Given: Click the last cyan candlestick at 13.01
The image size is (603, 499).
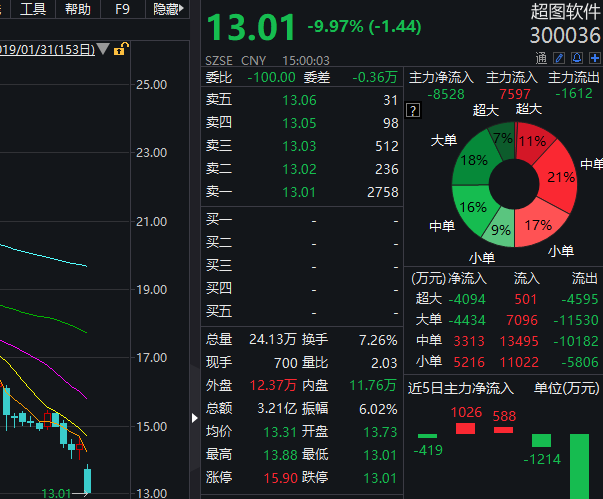Looking at the screenshot, I should point(88,480).
